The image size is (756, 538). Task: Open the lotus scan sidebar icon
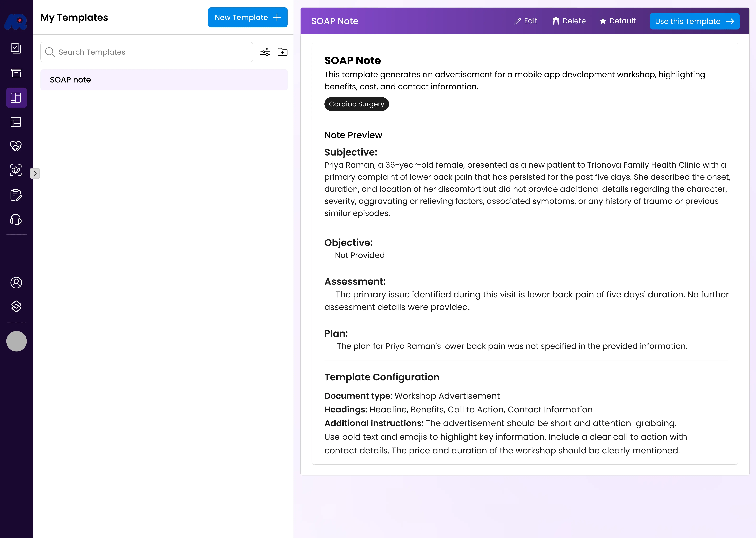[16, 170]
